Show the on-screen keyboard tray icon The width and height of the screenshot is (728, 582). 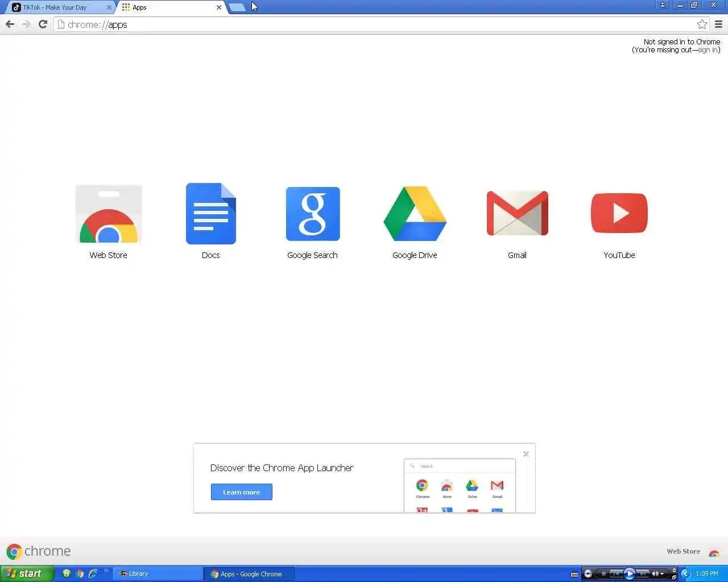click(574, 573)
